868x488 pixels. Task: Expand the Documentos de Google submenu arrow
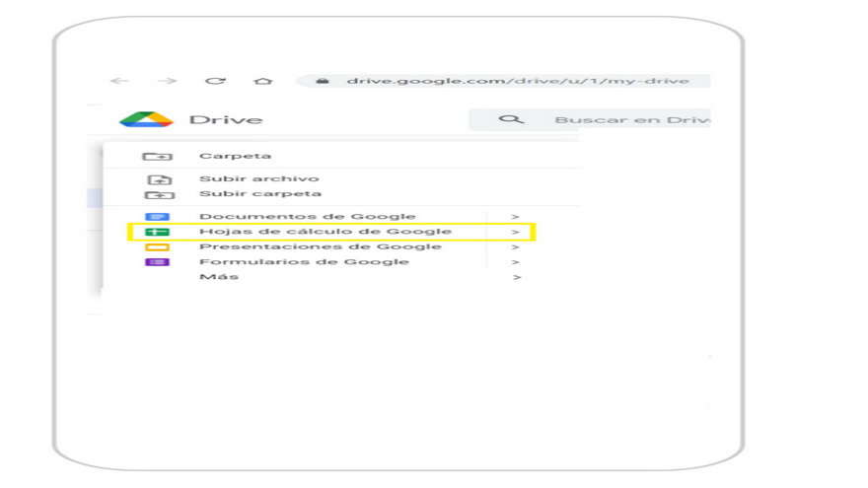point(515,217)
